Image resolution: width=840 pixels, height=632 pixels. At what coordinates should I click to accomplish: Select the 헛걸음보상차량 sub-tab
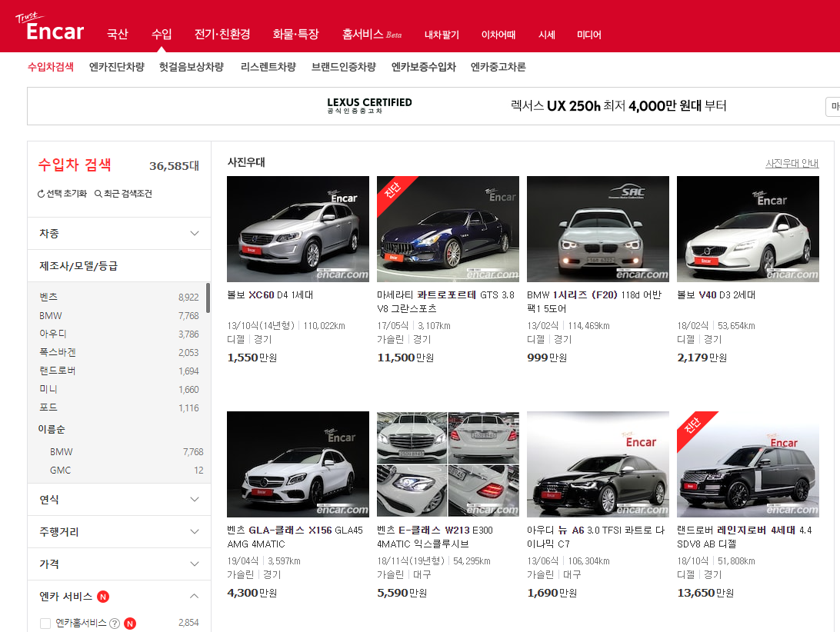point(192,67)
